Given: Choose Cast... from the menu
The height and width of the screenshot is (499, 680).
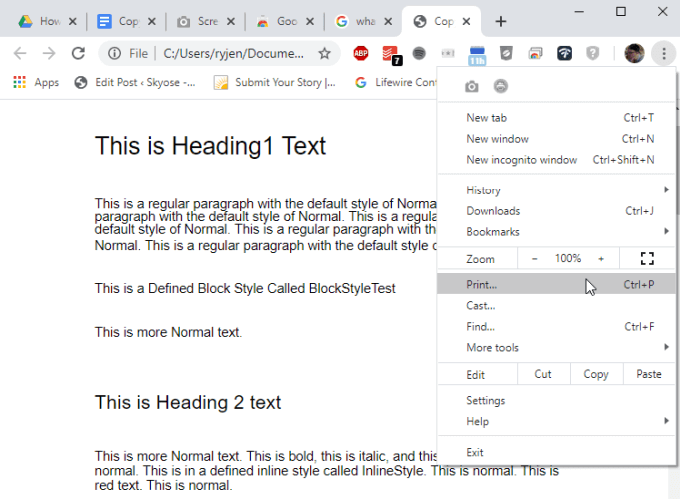Looking at the screenshot, I should (x=556, y=305).
